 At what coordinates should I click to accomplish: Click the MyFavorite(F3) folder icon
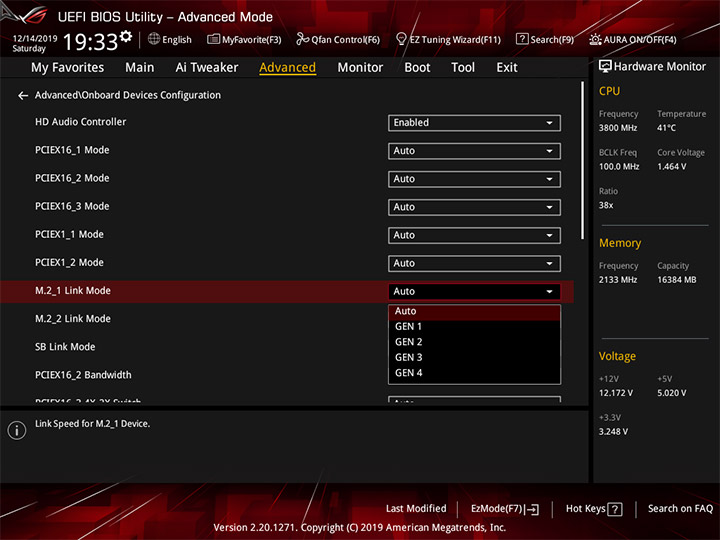click(213, 39)
